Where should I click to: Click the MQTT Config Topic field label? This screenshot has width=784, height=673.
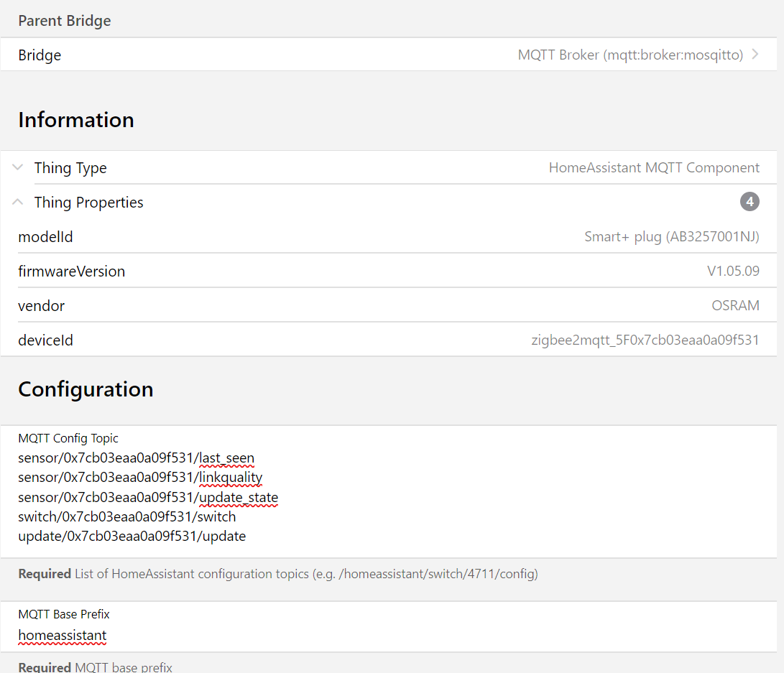[x=68, y=438]
